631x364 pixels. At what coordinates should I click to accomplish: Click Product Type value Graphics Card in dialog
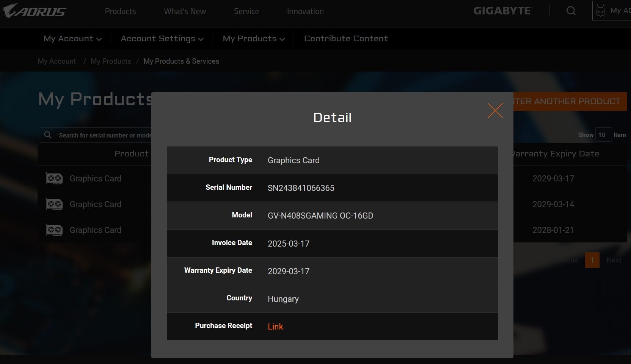coord(294,160)
